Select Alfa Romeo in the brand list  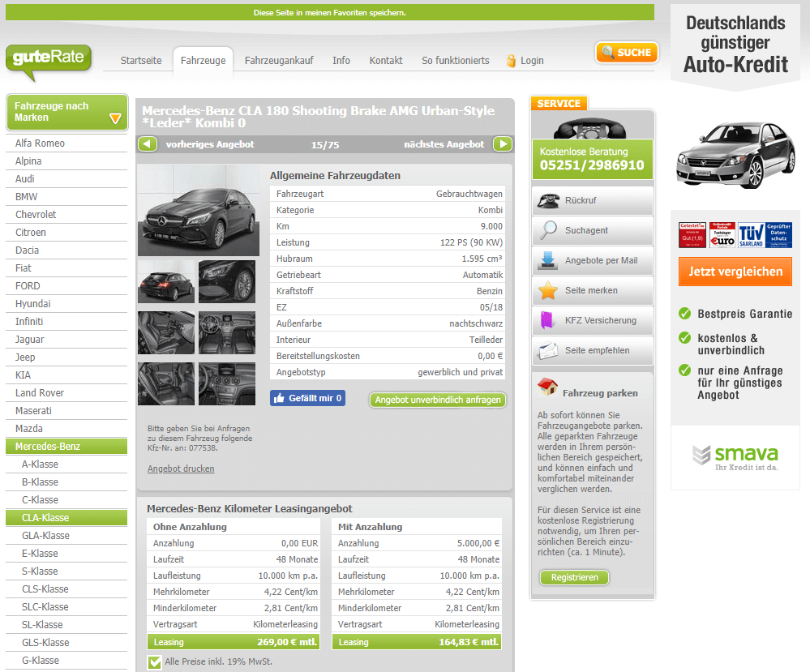[x=66, y=143]
